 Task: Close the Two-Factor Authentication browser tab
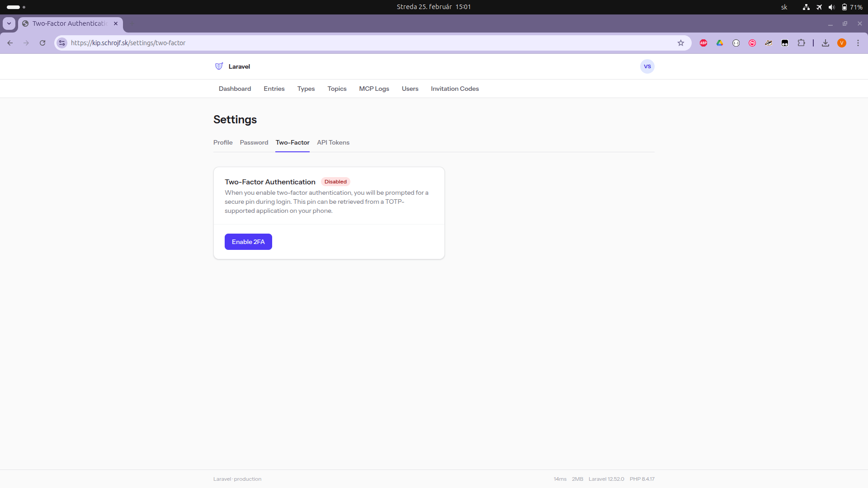pyautogui.click(x=116, y=23)
